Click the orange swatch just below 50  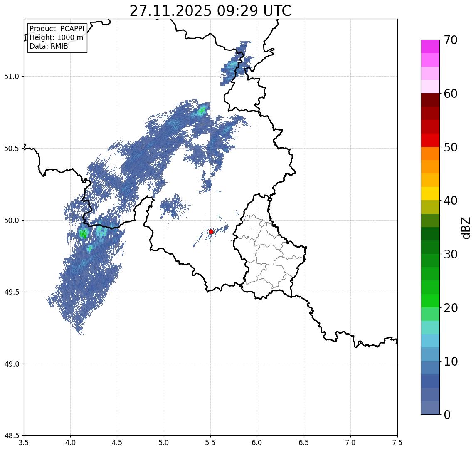(430, 154)
